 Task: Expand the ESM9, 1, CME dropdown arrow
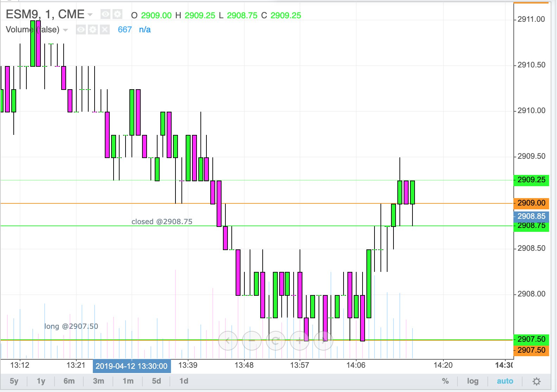tap(90, 15)
